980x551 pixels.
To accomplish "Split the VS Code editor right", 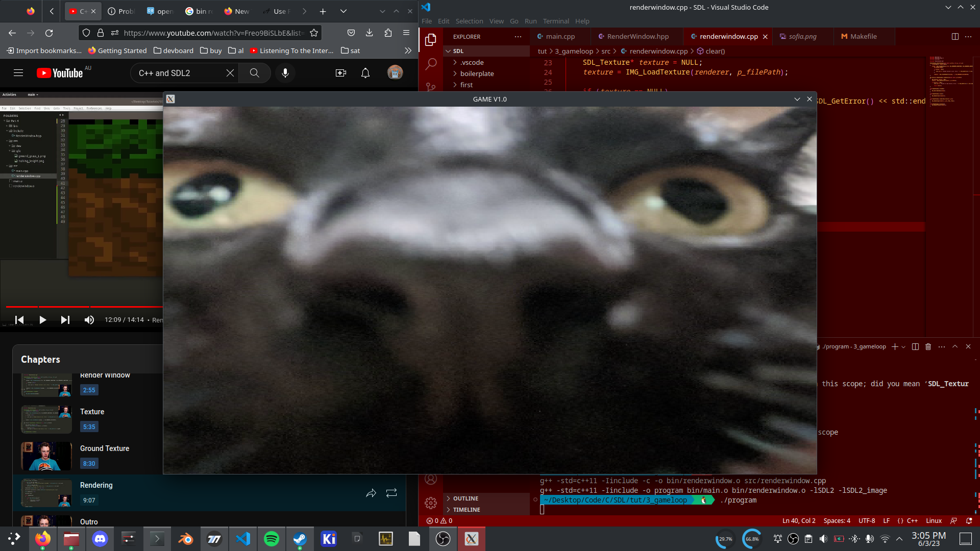I will coord(955,36).
